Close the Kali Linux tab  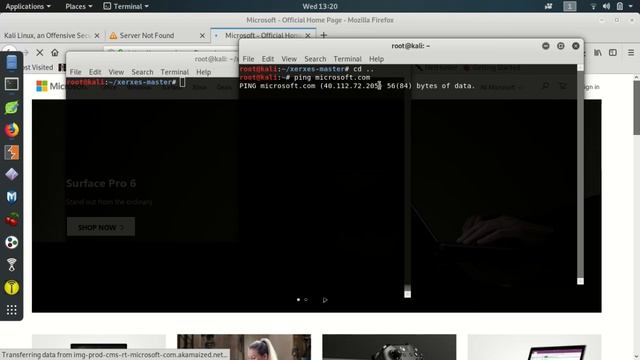coord(97,36)
